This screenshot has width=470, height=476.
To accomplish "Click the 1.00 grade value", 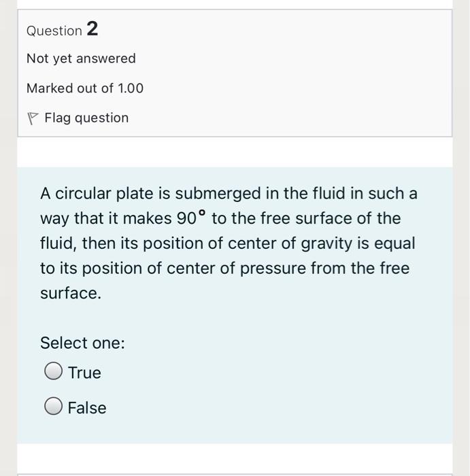I will point(131,88).
